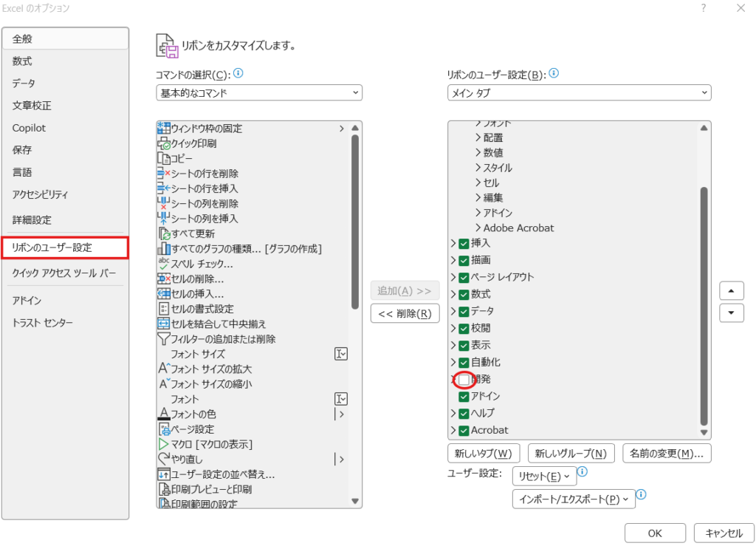Select シートの行を挿入 command icon
756x546 pixels.
coord(164,188)
